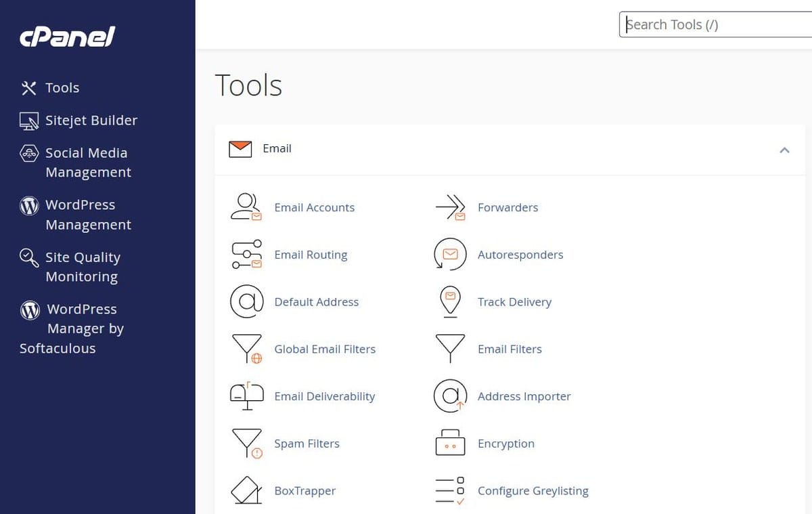
Task: Click the Email Deliverability mailbox icon
Action: coord(246,396)
